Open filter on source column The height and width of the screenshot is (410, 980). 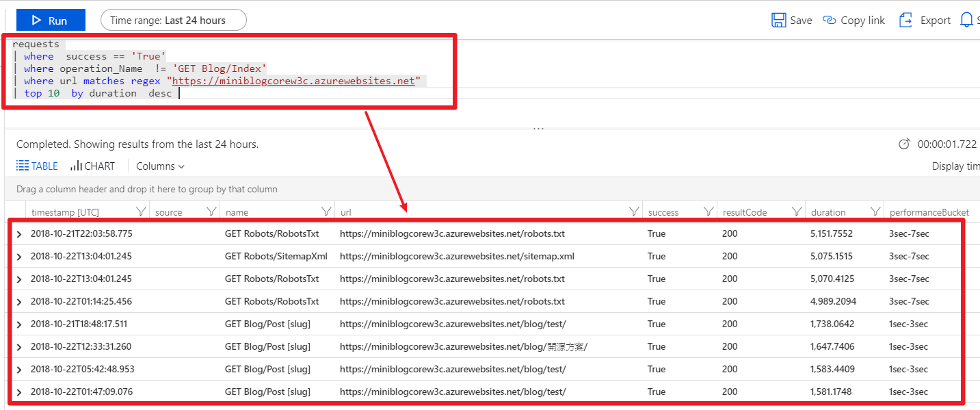coord(211,212)
